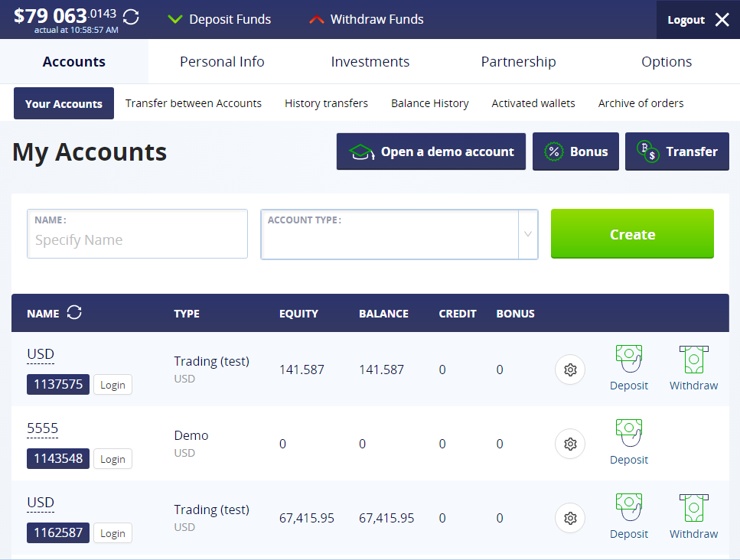Image resolution: width=740 pixels, height=560 pixels.
Task: Click Login for account 1162587
Action: pos(112,533)
